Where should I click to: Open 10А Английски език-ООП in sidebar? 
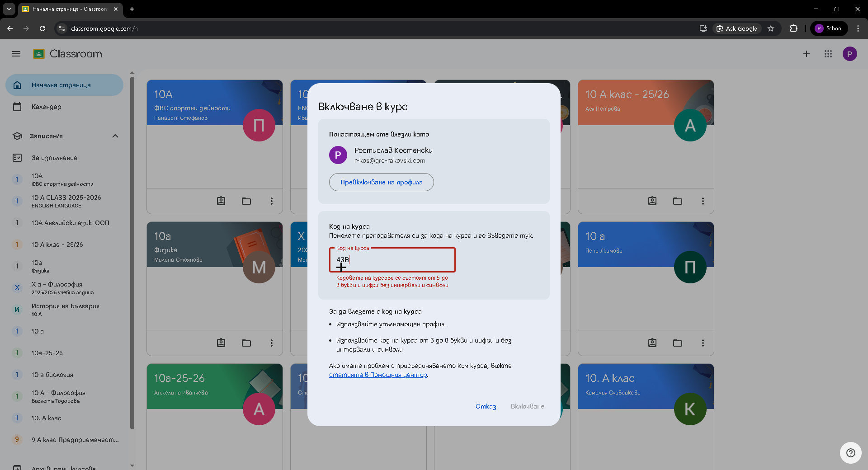[x=64, y=223]
